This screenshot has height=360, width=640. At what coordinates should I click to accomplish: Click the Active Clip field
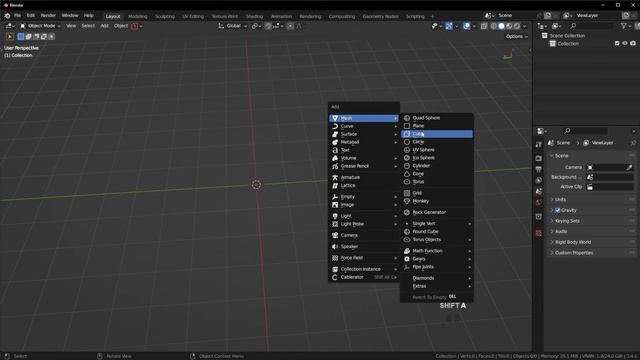click(x=610, y=187)
